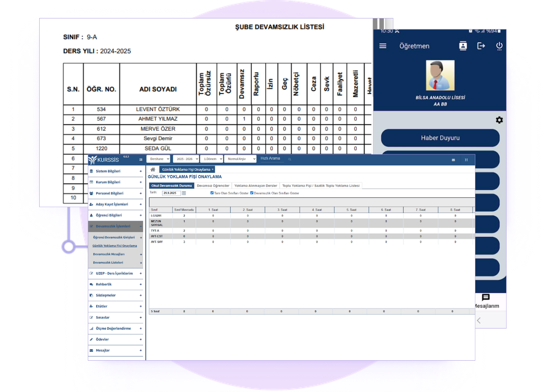Click the contact card icon in mobile header
This screenshot has width=549, height=392.
[x=463, y=46]
